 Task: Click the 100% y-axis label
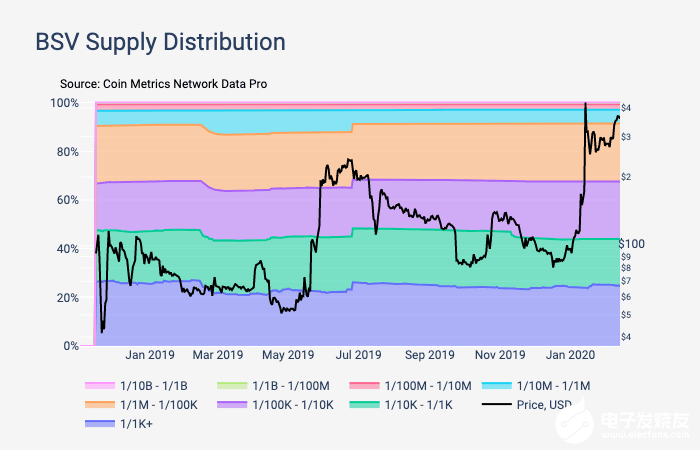coord(65,103)
